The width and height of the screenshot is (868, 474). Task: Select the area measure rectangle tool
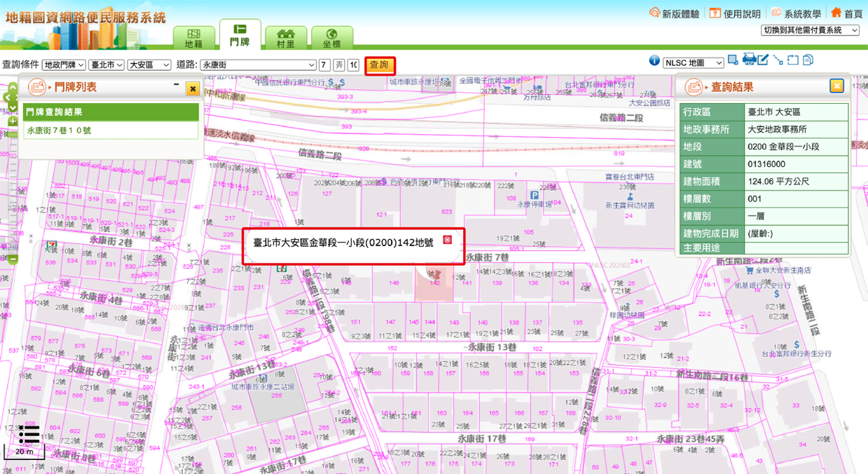(x=793, y=60)
